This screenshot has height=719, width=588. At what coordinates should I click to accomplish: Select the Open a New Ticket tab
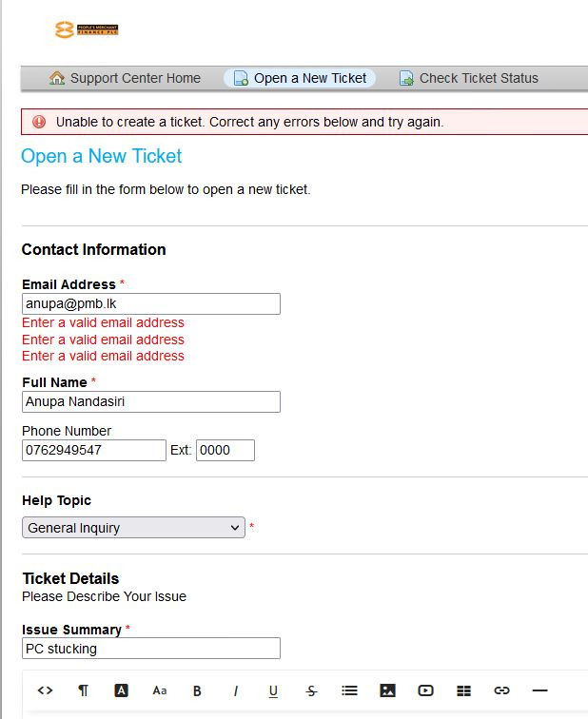(300, 78)
